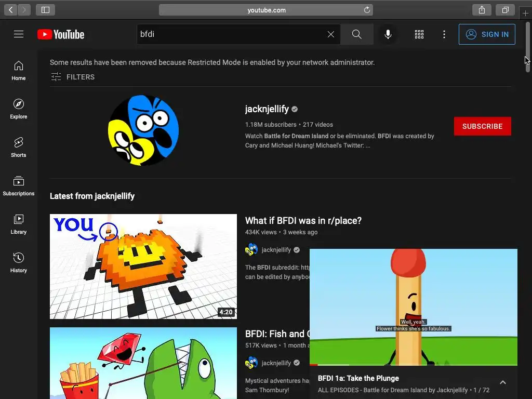Open the YouTube hamburger guide menu

19,34
